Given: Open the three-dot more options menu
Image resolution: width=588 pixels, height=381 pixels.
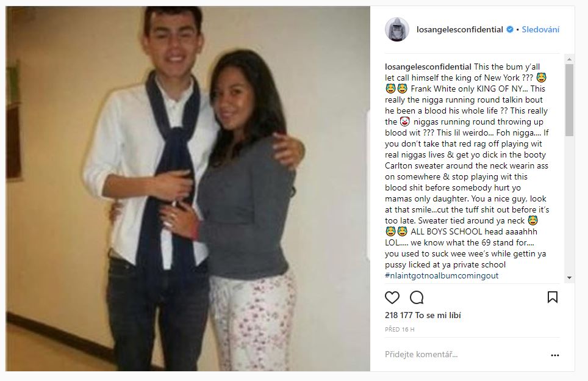Looking at the screenshot, I should click(x=555, y=355).
